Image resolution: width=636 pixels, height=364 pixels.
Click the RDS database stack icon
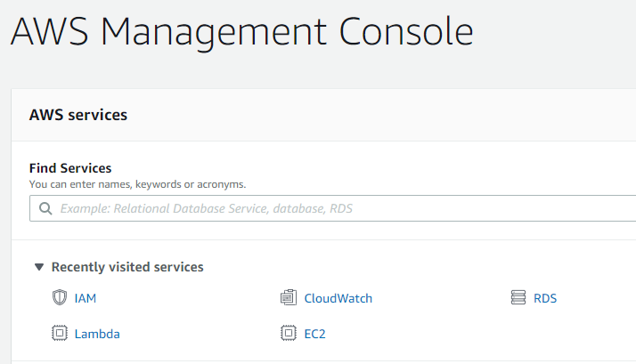518,298
